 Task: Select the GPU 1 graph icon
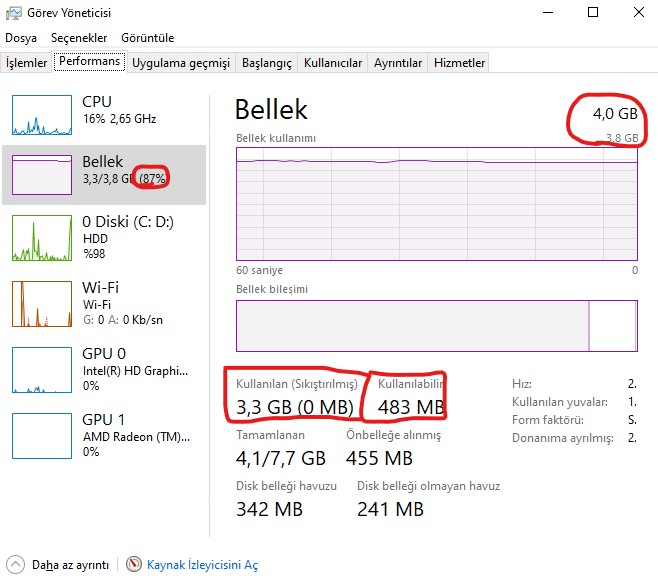pyautogui.click(x=42, y=437)
